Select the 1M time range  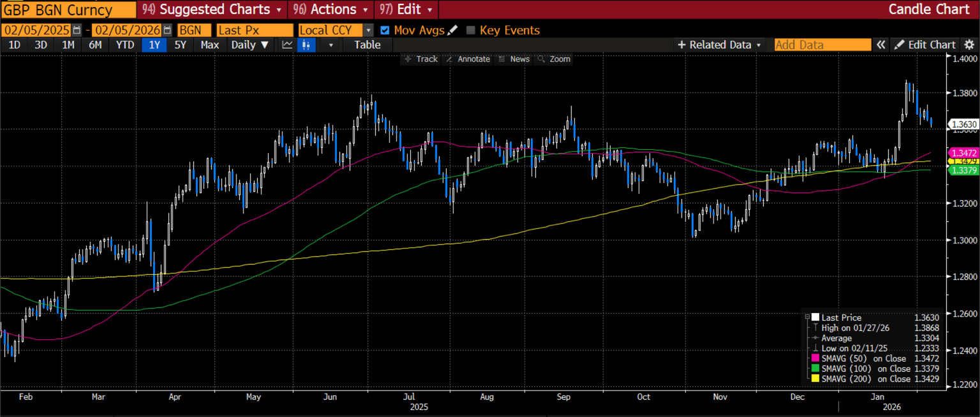coord(68,45)
